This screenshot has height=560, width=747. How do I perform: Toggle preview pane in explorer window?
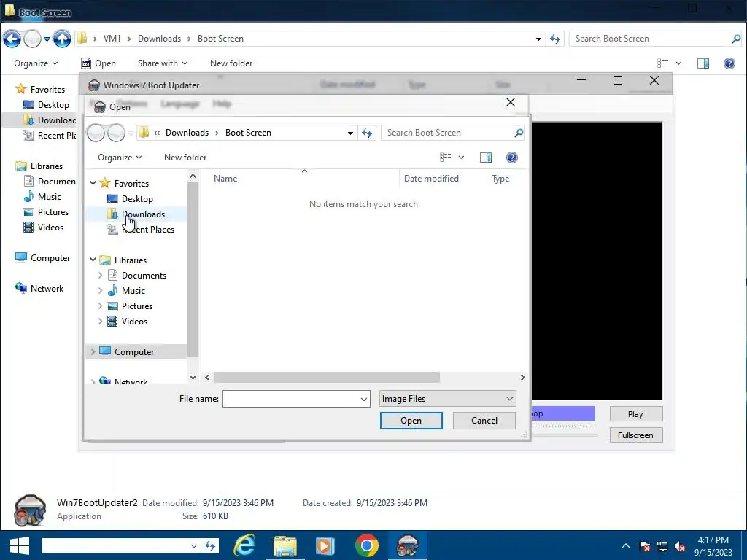click(x=703, y=63)
